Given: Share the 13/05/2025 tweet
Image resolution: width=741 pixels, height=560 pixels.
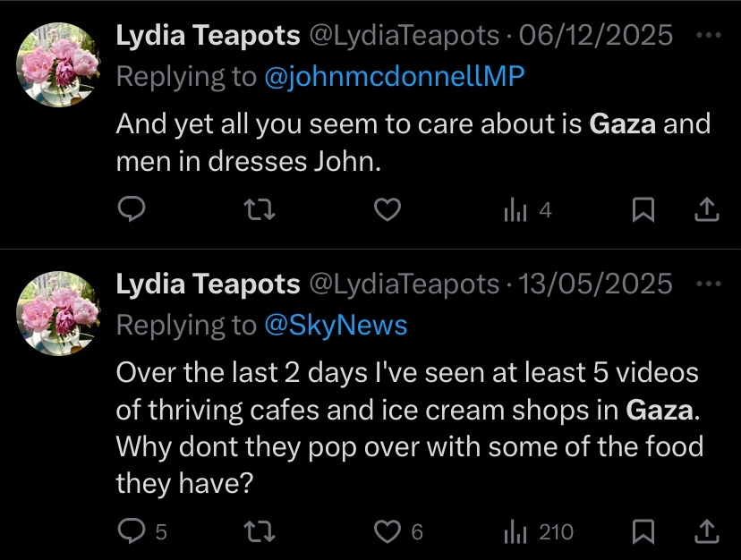Looking at the screenshot, I should pyautogui.click(x=706, y=531).
